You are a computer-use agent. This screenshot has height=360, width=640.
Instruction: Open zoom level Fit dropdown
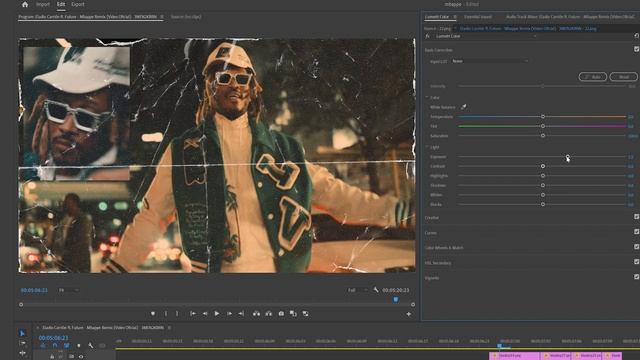(x=69, y=290)
